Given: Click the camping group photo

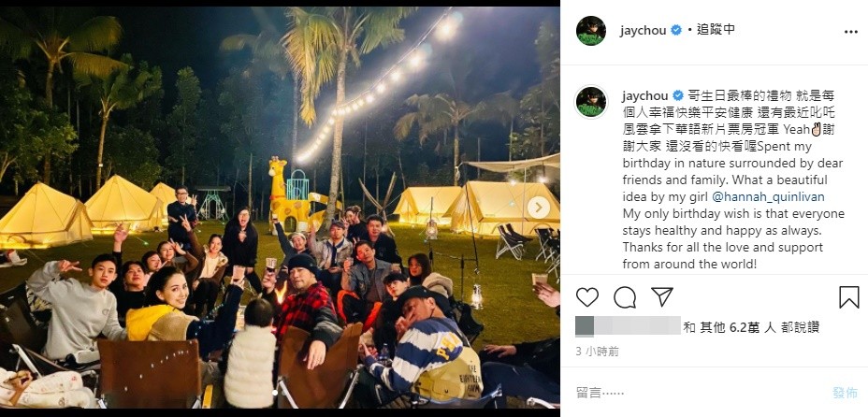Looking at the screenshot, I should pyautogui.click(x=280, y=208).
